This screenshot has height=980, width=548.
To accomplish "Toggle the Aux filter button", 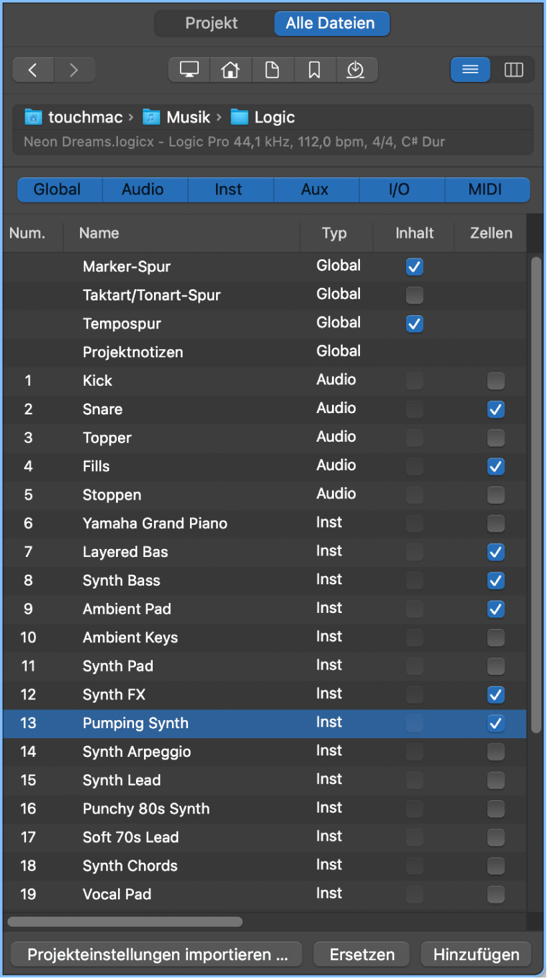I will point(315,190).
